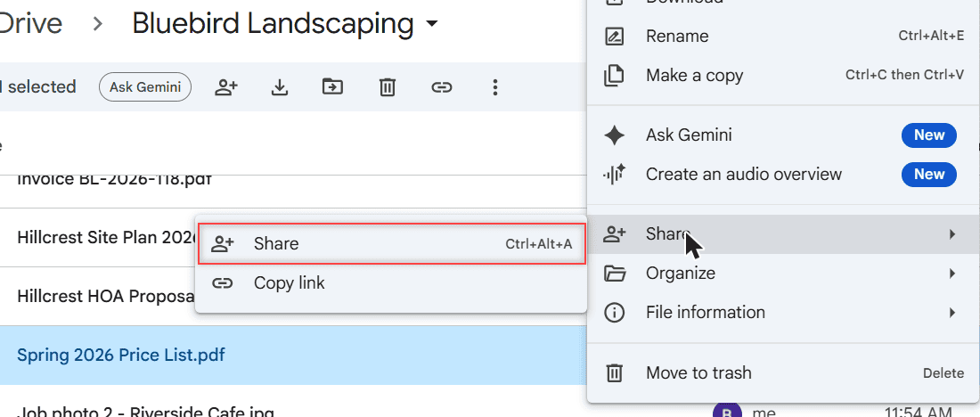
Task: Expand the Organize submenu arrow
Action: click(951, 274)
